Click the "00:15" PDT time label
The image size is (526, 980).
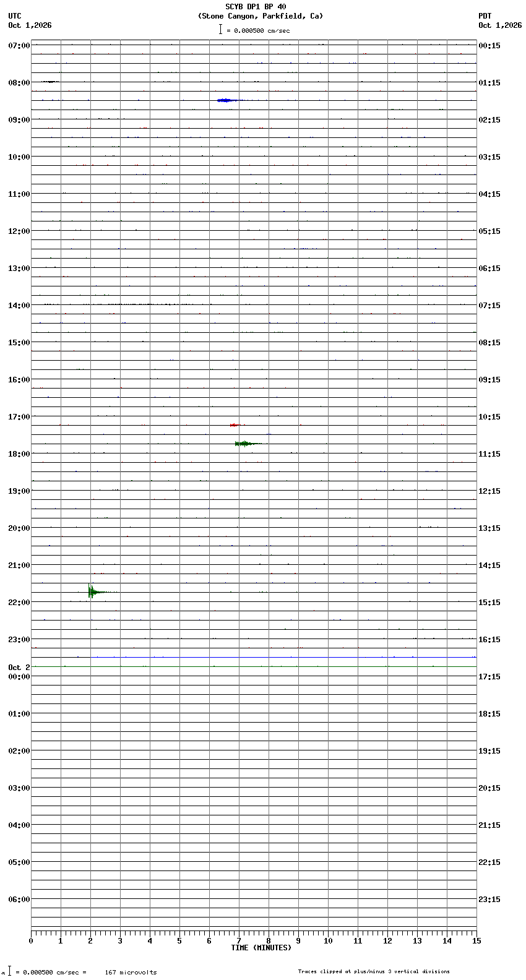tap(489, 46)
